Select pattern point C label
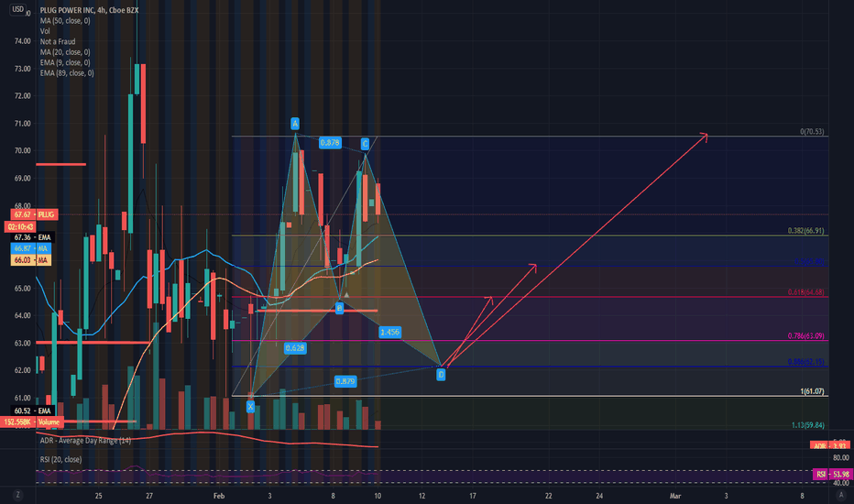The width and height of the screenshot is (854, 504). [365, 144]
